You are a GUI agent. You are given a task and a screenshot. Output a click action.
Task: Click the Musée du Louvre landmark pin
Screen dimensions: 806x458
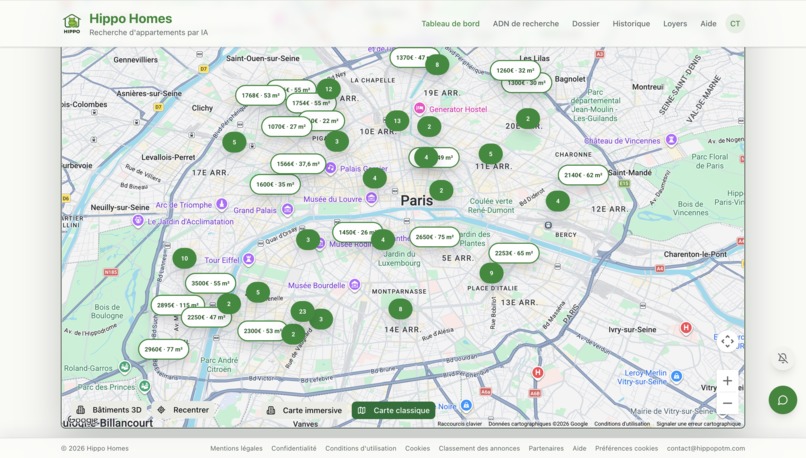pyautogui.click(x=372, y=198)
